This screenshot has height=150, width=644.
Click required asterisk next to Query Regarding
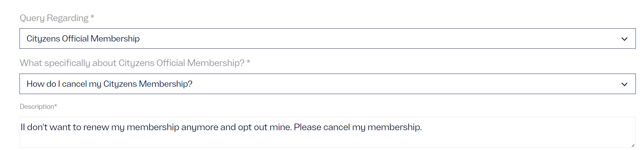tap(92, 18)
